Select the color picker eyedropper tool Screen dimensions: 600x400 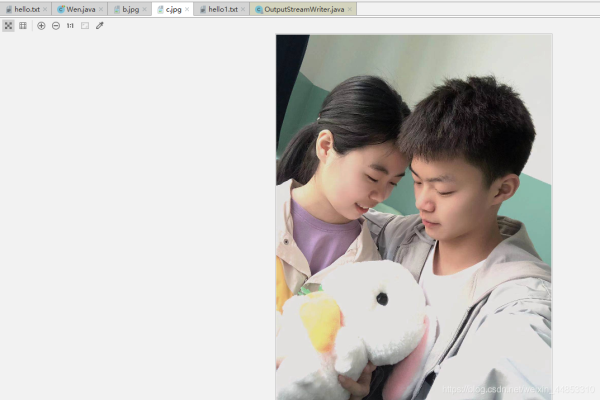[100, 25]
